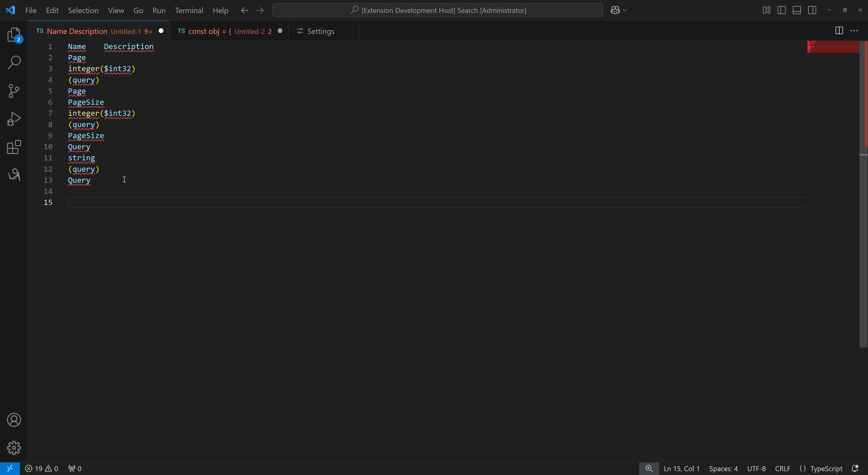The height and width of the screenshot is (475, 868).
Task: Open the Accounts icon in the activity bar
Action: pos(14,420)
